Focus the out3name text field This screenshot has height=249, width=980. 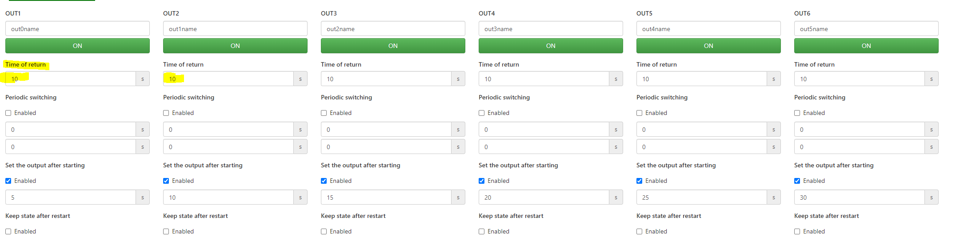[x=551, y=29]
